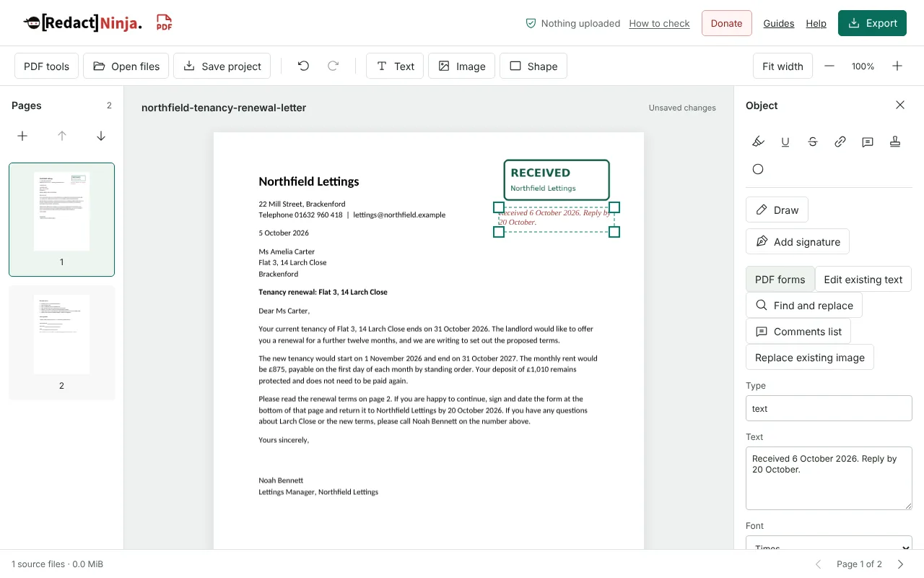Select the page 2 thumbnail
This screenshot has width=924, height=578.
[61, 342]
